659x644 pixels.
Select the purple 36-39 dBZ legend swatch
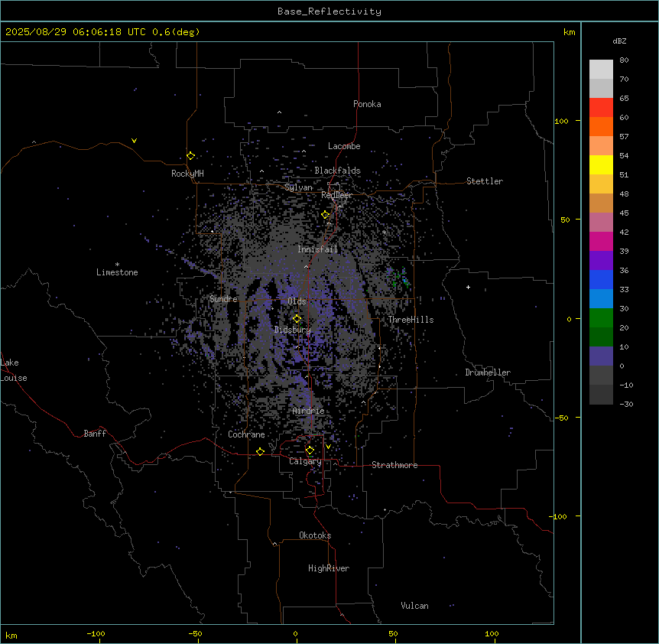601,260
